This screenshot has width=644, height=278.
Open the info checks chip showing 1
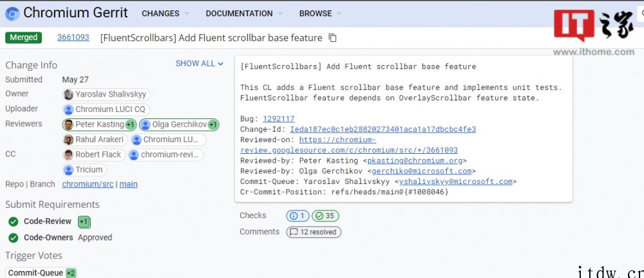point(298,216)
